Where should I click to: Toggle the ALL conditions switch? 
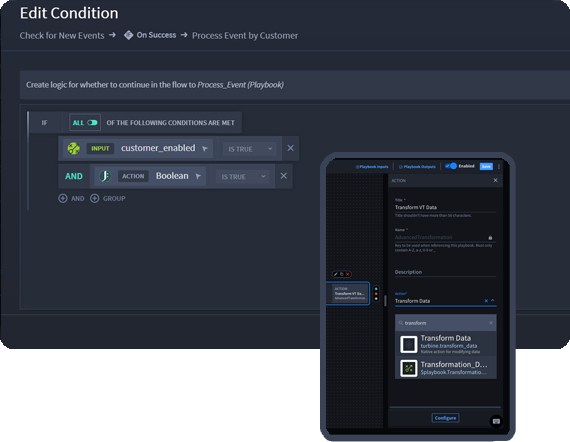tap(92, 122)
